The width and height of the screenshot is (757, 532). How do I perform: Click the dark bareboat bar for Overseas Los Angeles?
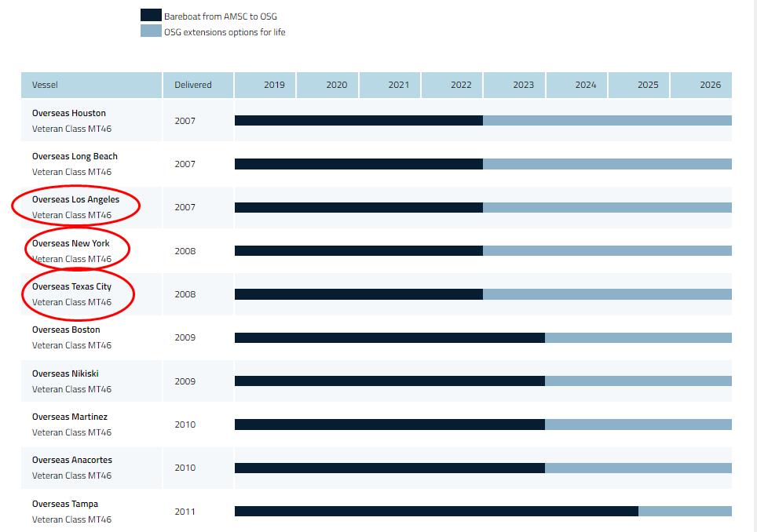coord(359,207)
